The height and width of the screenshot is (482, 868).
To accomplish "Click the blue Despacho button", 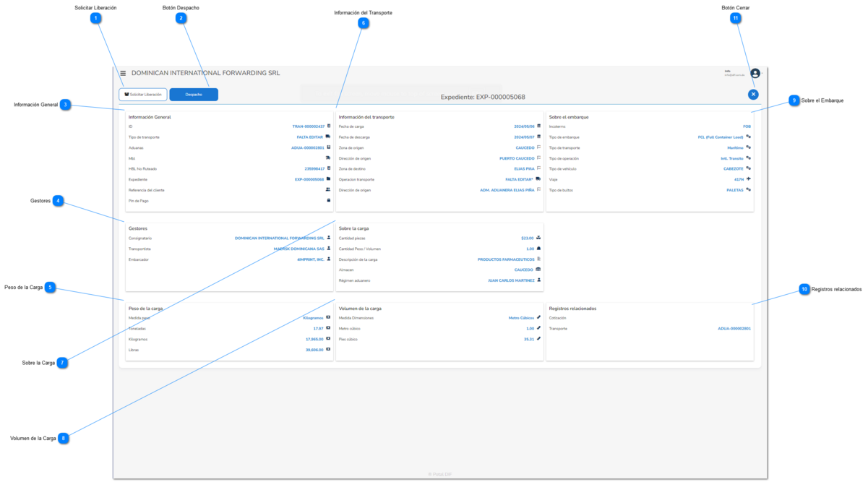I will point(194,95).
